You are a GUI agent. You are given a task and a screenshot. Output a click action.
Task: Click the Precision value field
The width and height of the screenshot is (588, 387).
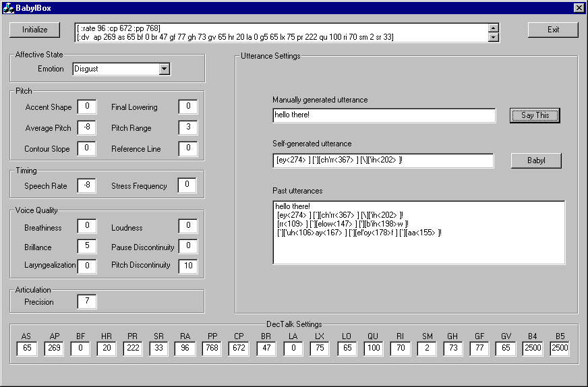click(x=87, y=302)
